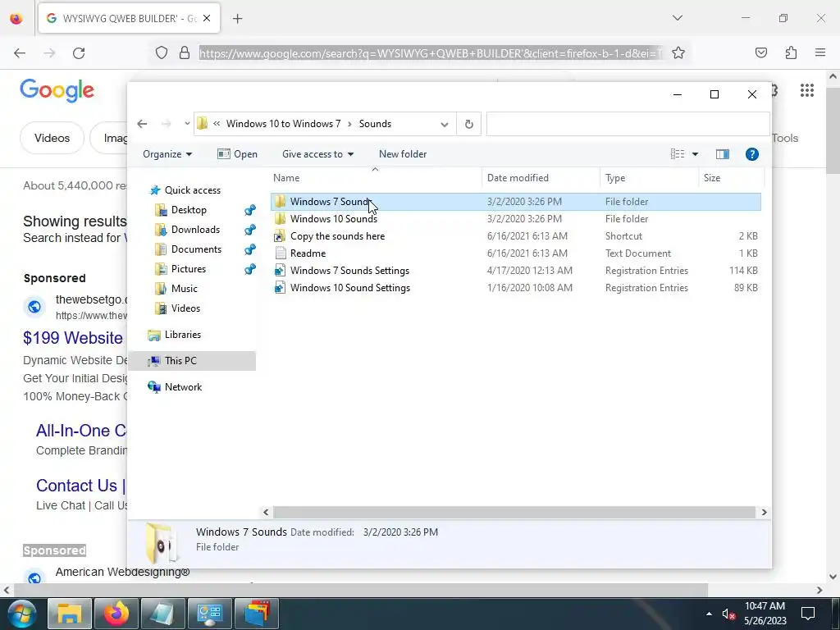Open Firefox extensions icon
Image resolution: width=840 pixels, height=630 pixels.
pos(791,52)
